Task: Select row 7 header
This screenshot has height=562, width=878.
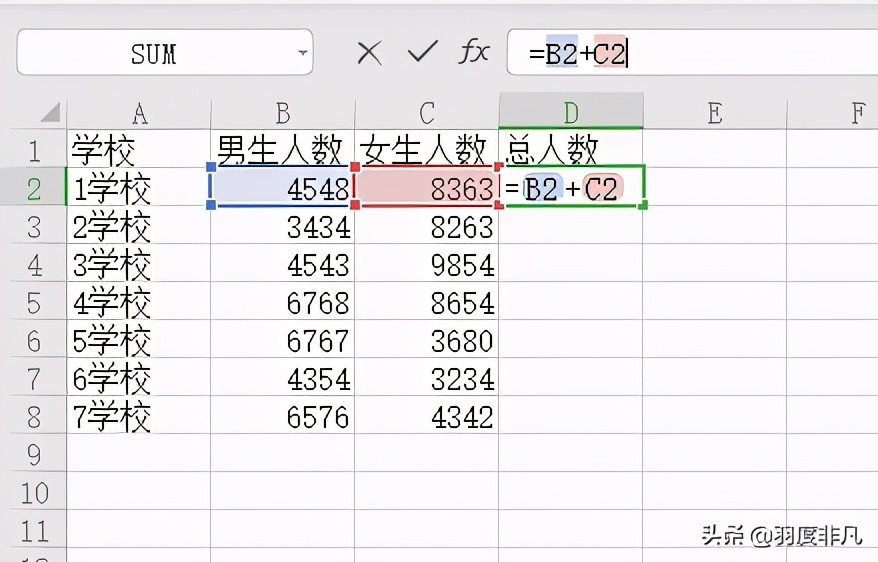Action: coord(34,378)
